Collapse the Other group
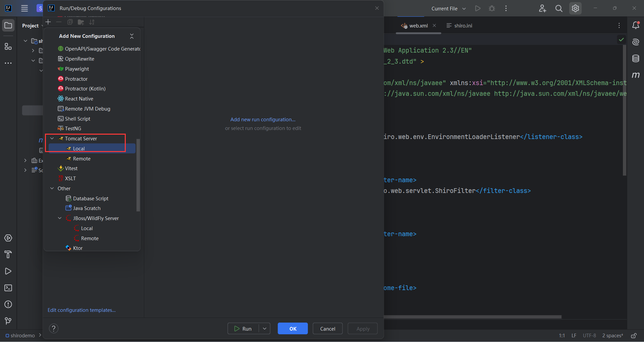Screen dimensions: 644x342 52,188
